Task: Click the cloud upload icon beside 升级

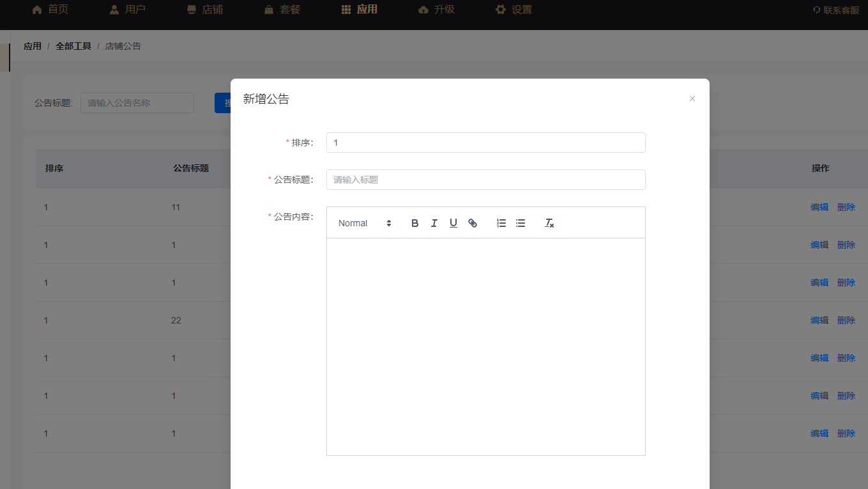Action: click(423, 10)
